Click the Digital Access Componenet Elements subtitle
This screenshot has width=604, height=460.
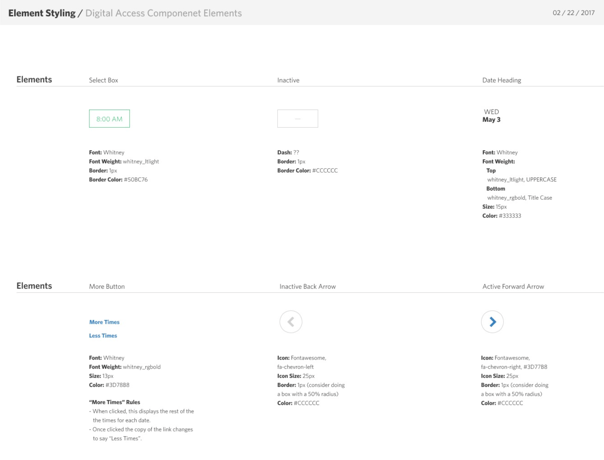[163, 13]
